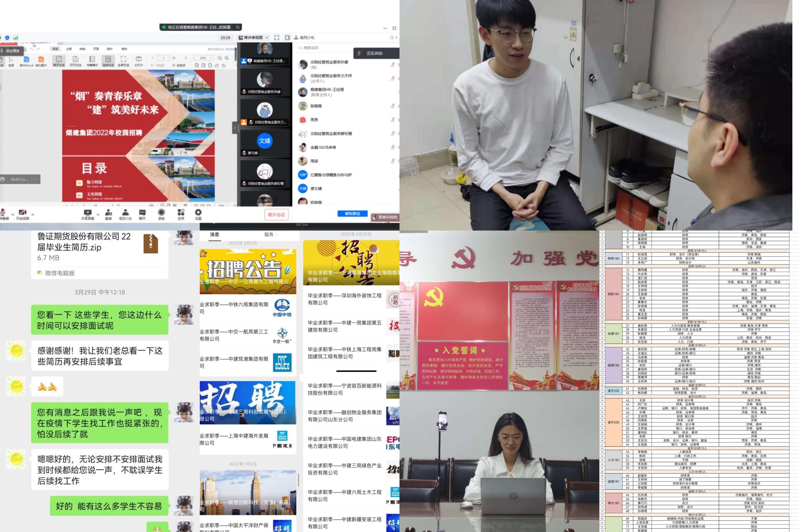Start recording with the 录制 icon

click(x=161, y=215)
